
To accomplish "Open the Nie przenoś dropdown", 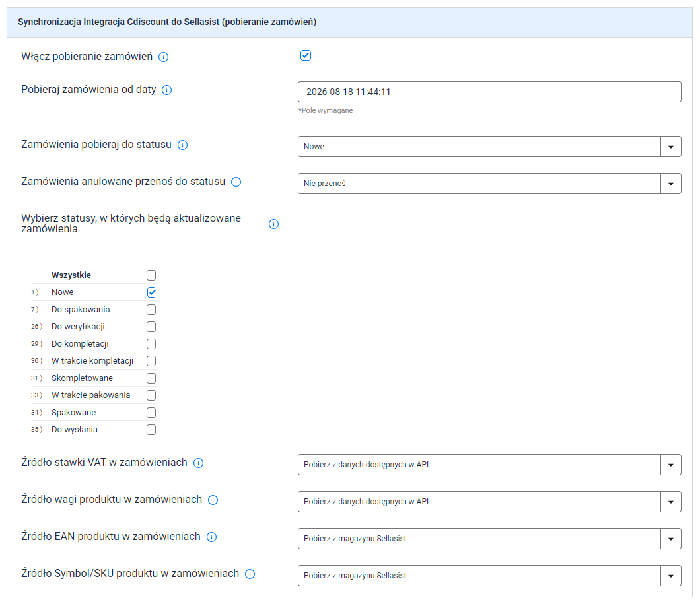I will (489, 184).
